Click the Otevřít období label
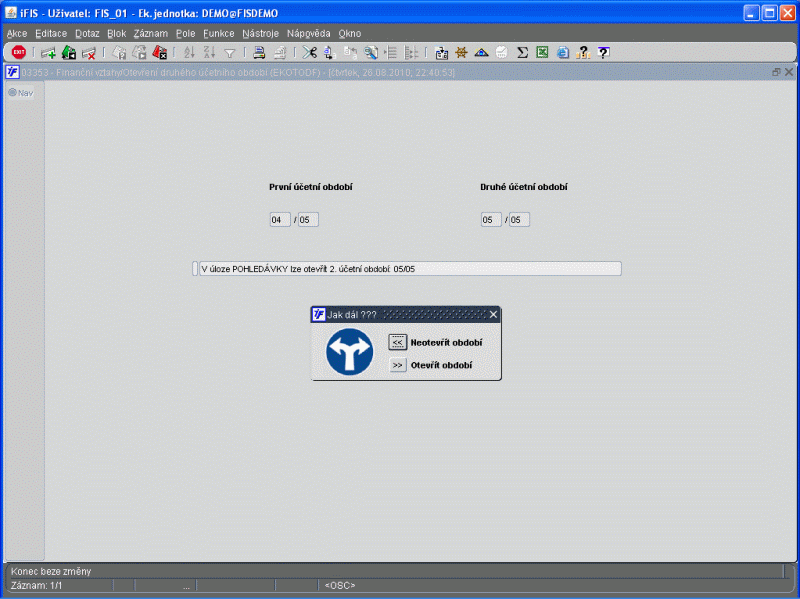800x599 pixels. pos(441,365)
